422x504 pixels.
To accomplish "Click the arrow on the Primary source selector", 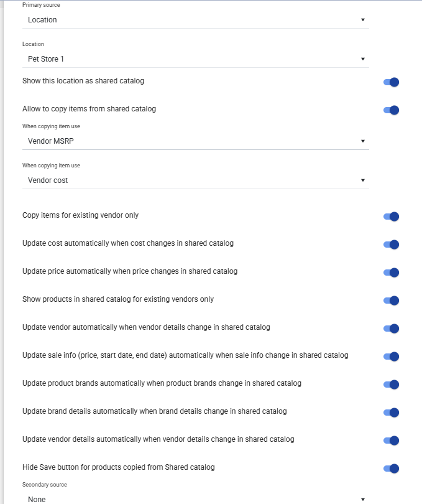I will coord(363,20).
